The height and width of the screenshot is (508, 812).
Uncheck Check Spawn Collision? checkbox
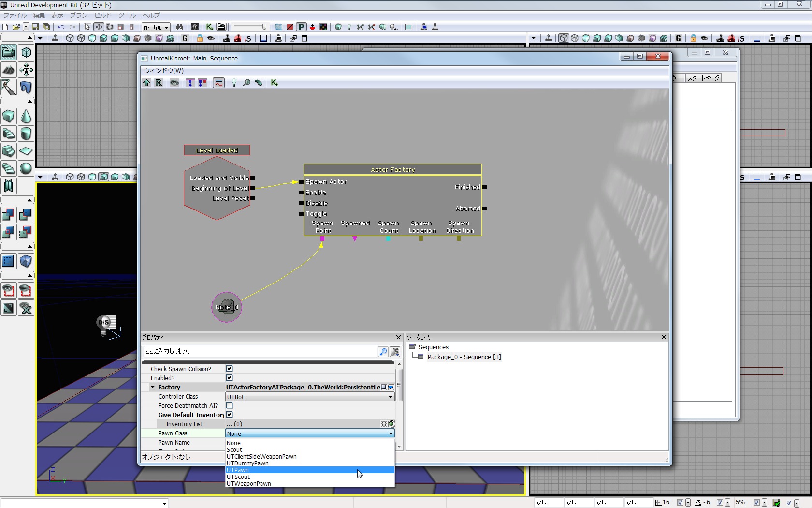click(x=230, y=369)
